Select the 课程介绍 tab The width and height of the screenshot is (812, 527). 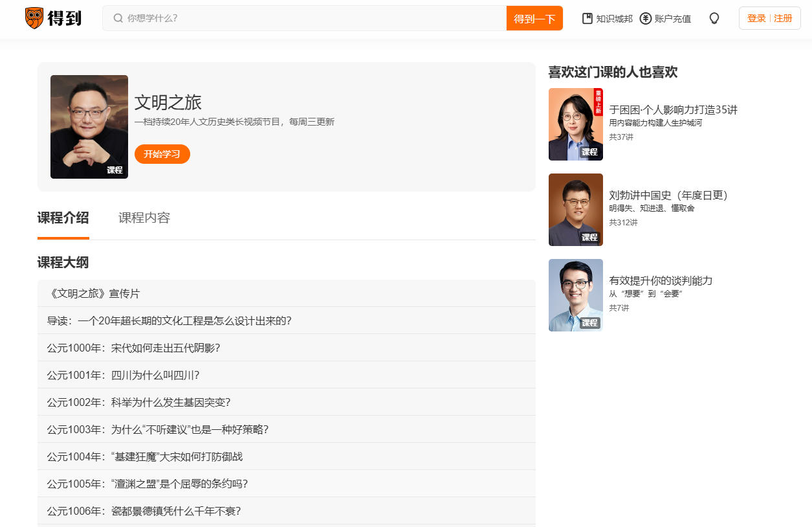point(63,218)
